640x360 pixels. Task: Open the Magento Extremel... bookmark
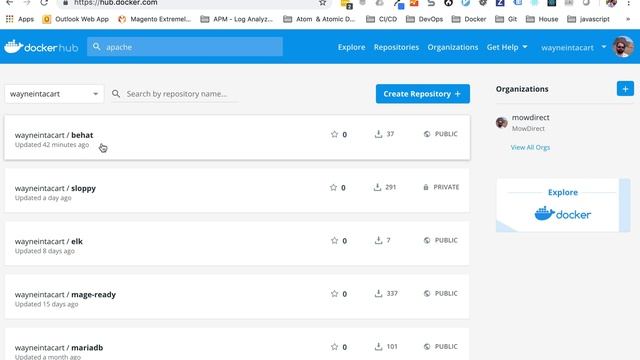(x=154, y=19)
